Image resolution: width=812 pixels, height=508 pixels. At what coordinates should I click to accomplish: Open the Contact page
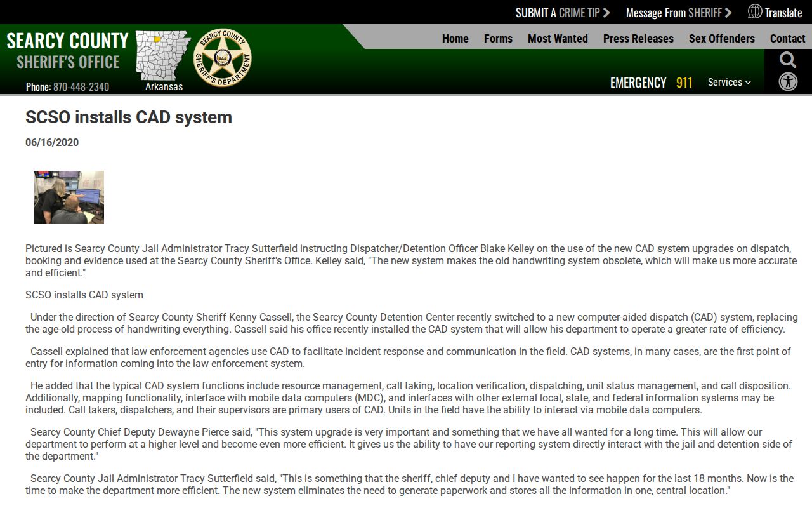pos(788,38)
